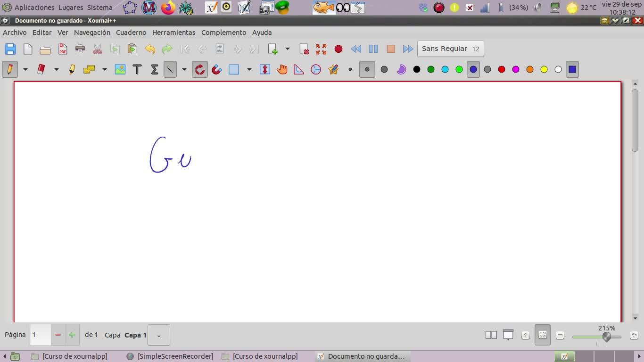This screenshot has height=362, width=644.
Task: Click the Save document icon
Action: click(10, 49)
